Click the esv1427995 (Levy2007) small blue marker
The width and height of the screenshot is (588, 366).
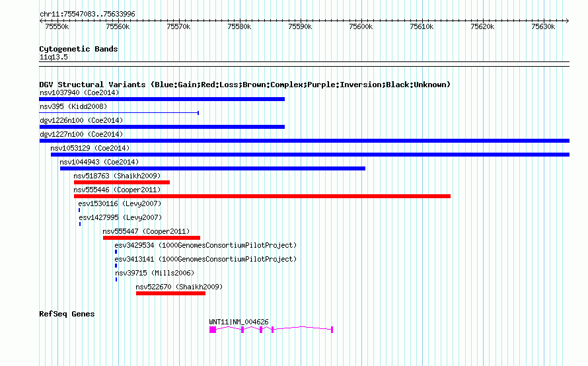pyautogui.click(x=80, y=224)
